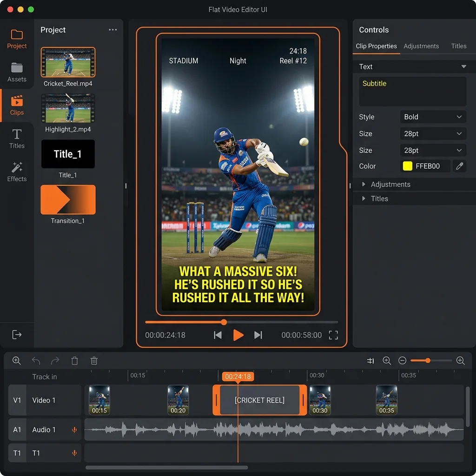The height and width of the screenshot is (476, 476).
Task: Click zoom-to-fit magnifier next to snapping icon
Action: [386, 361]
